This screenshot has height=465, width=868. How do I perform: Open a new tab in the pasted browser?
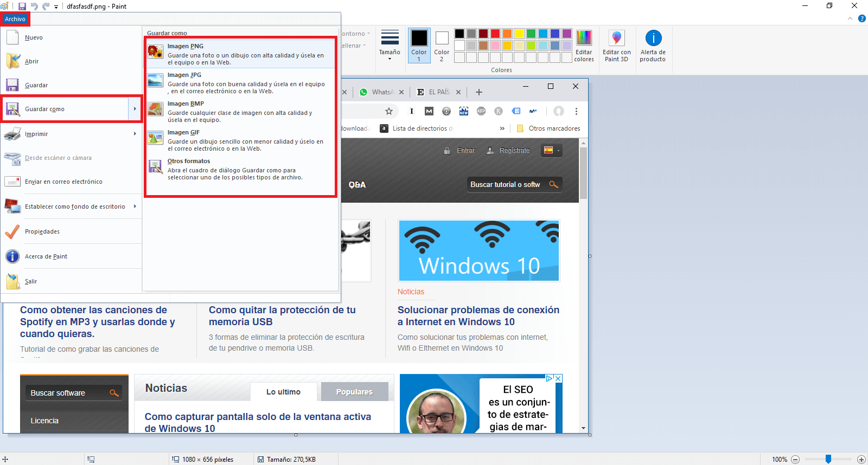point(479,92)
